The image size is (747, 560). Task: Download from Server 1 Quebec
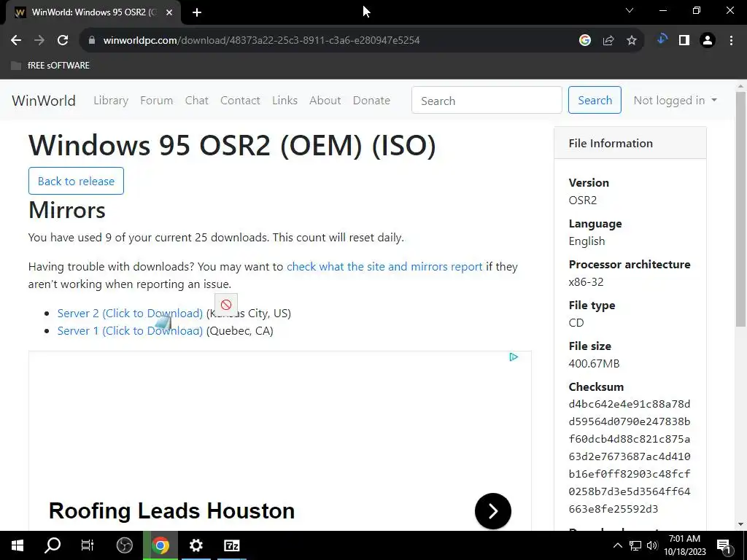[130, 331]
